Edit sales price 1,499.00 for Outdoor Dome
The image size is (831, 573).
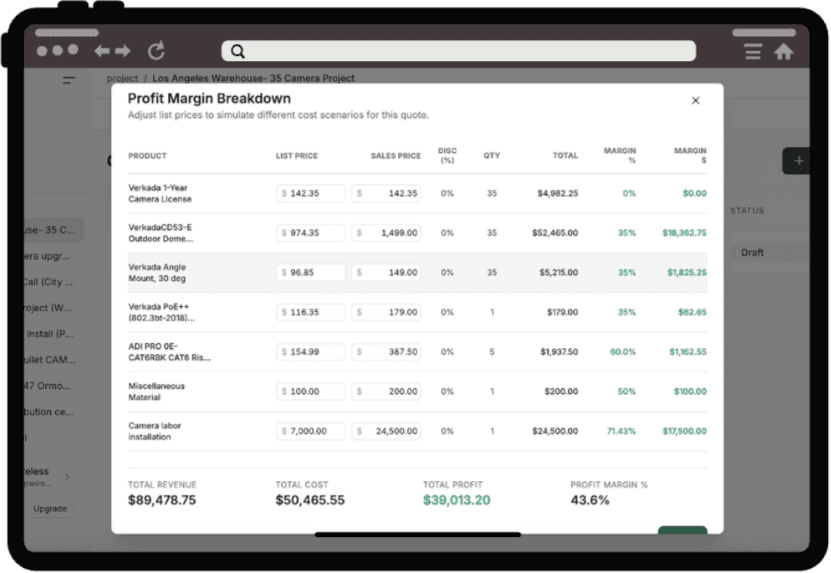(x=386, y=233)
